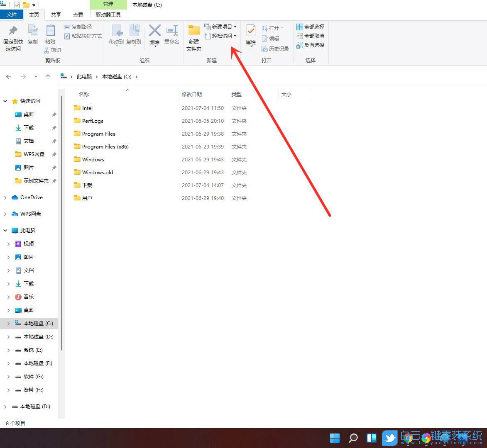Open the 文件 menu
Image resolution: width=487 pixels, height=448 pixels.
[x=12, y=14]
